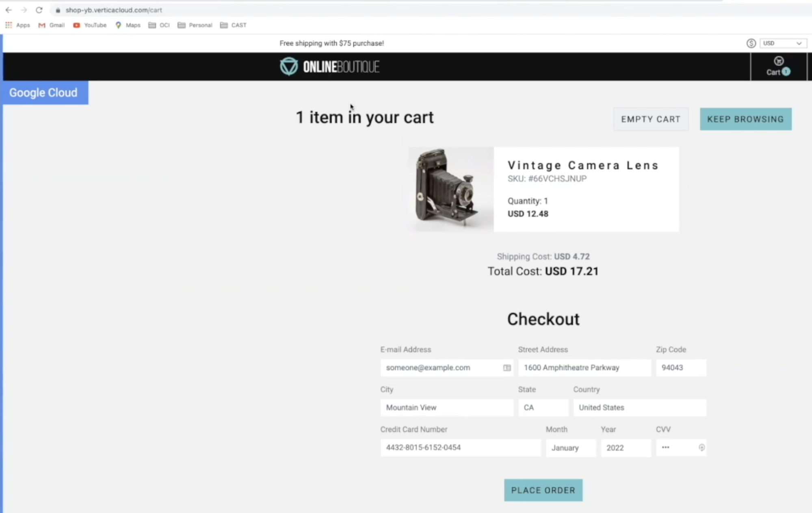
Task: Click the EMPTY CART button
Action: [x=650, y=119]
